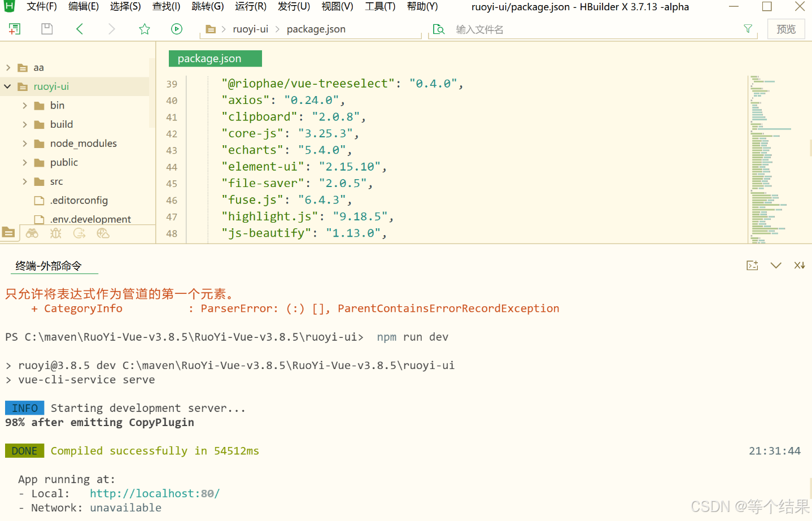Click the 预览 preview button
Image resolution: width=812 pixels, height=521 pixels.
click(786, 29)
